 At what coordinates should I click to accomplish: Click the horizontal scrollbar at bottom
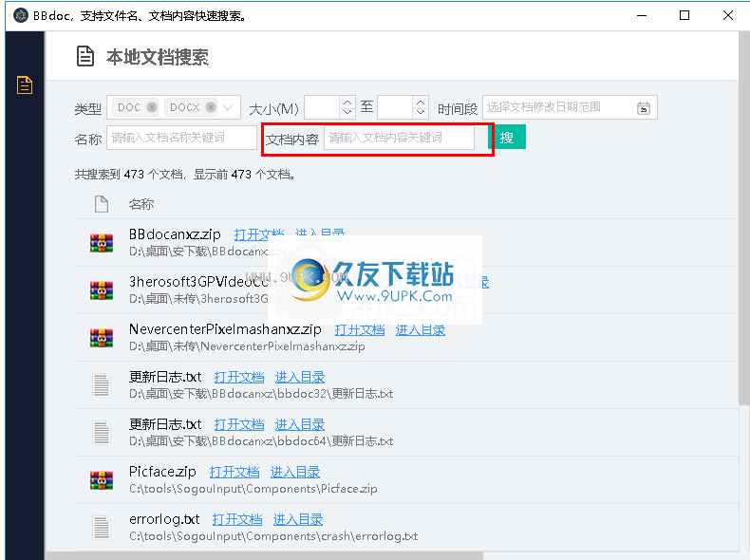click(x=264, y=555)
